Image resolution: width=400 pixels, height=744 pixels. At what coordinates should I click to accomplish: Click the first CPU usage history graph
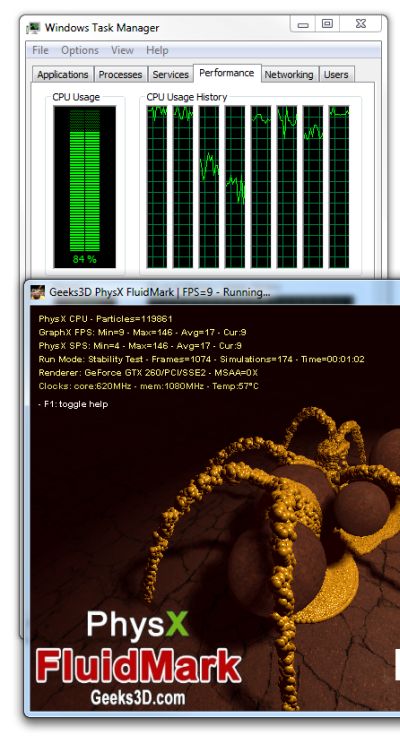[x=157, y=187]
